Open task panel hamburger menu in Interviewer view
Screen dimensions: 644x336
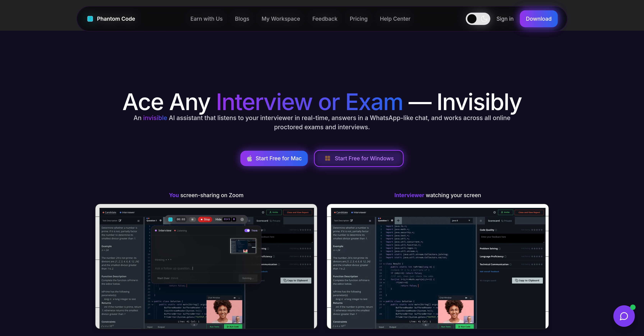click(x=370, y=221)
